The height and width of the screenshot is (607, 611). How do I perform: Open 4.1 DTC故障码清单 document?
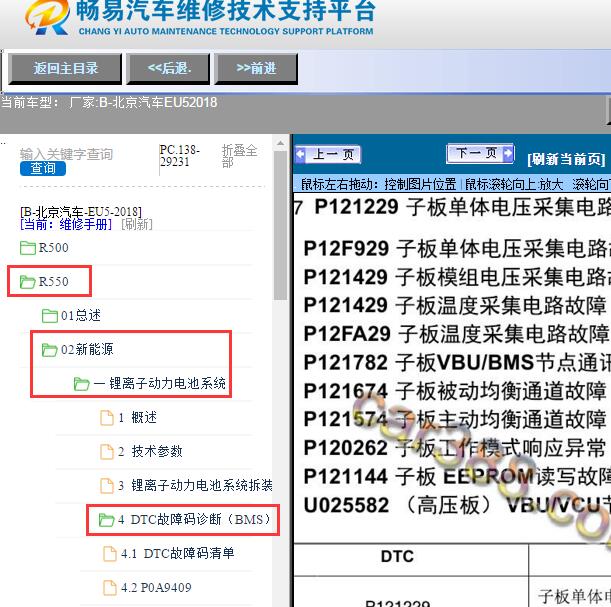click(x=177, y=553)
